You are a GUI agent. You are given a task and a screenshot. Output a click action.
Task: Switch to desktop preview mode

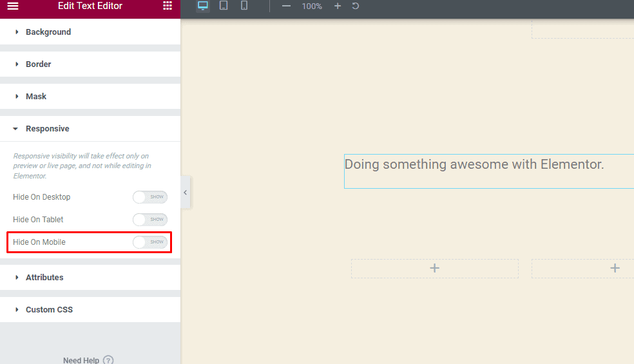point(203,6)
